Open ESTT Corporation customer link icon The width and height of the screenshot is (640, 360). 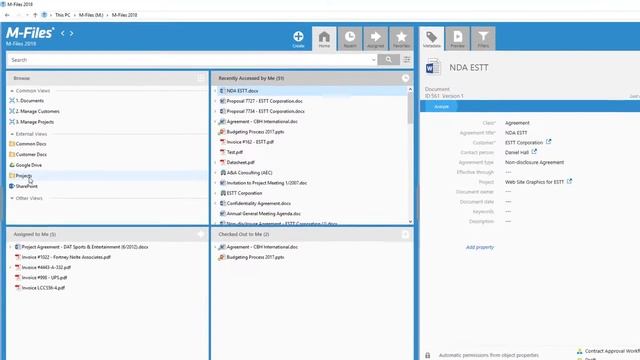click(549, 142)
